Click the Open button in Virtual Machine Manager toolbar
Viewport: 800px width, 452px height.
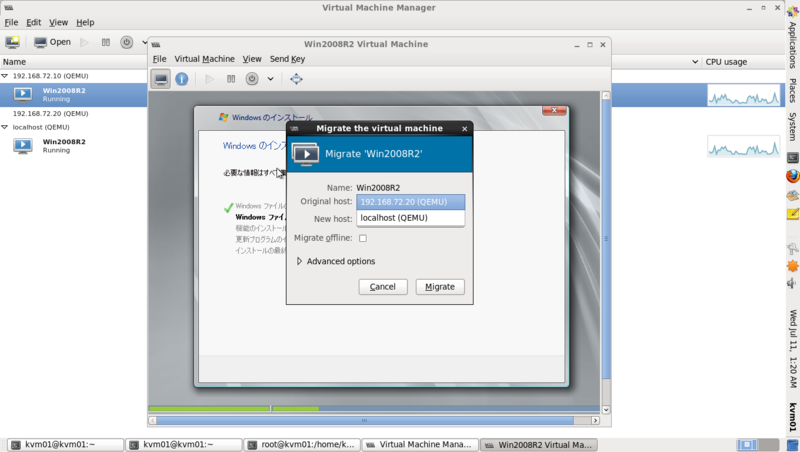click(53, 42)
